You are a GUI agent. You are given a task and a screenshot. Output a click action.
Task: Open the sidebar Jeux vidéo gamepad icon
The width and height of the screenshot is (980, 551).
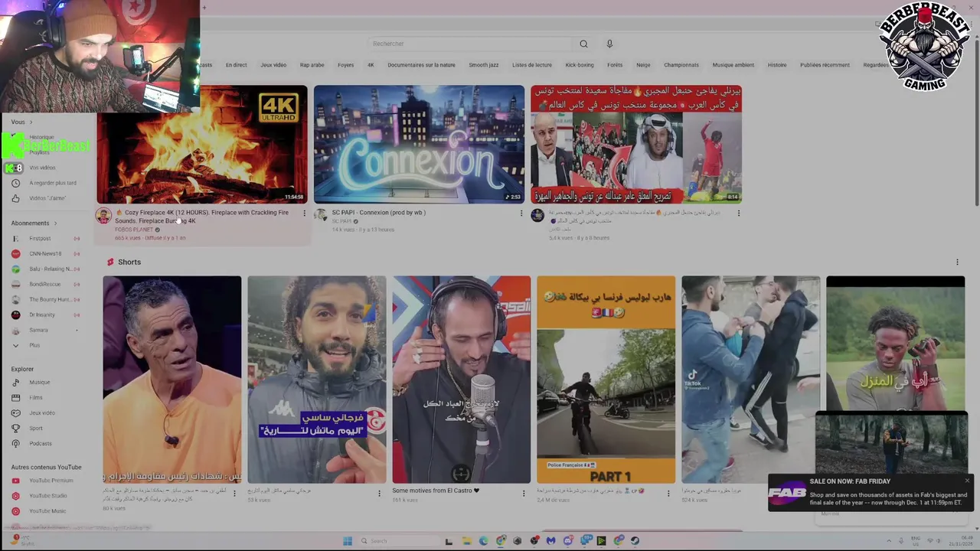tap(15, 413)
